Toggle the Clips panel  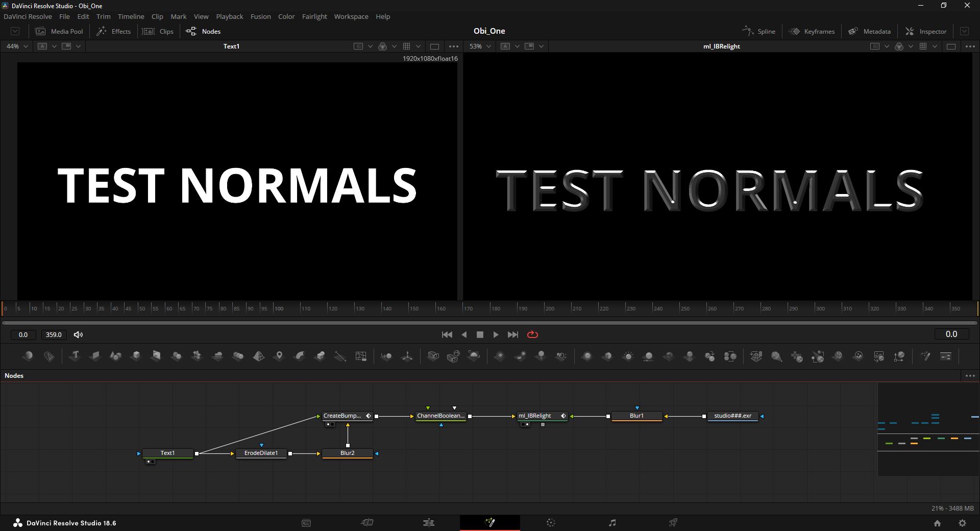point(158,31)
